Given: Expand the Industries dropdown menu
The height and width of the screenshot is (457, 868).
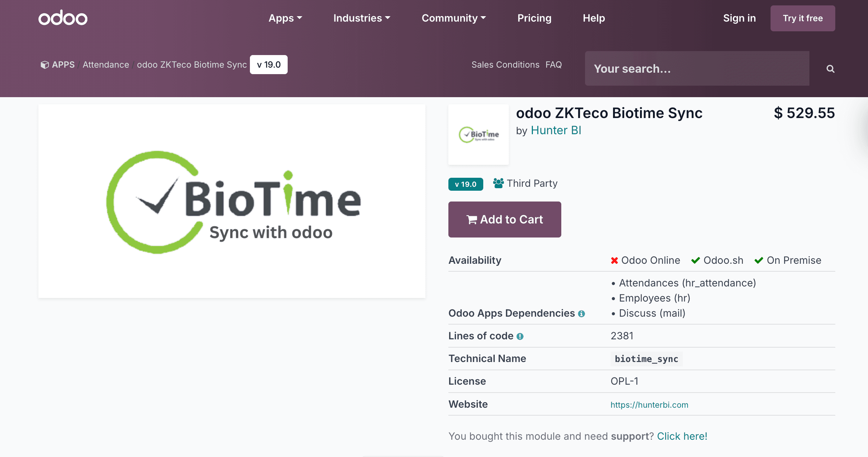Looking at the screenshot, I should 362,18.
